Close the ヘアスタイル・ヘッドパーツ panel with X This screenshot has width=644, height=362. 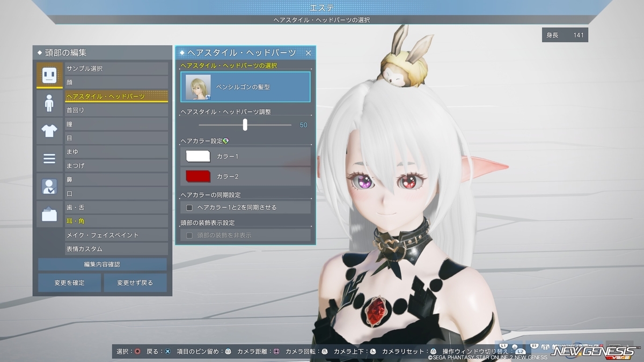click(308, 53)
